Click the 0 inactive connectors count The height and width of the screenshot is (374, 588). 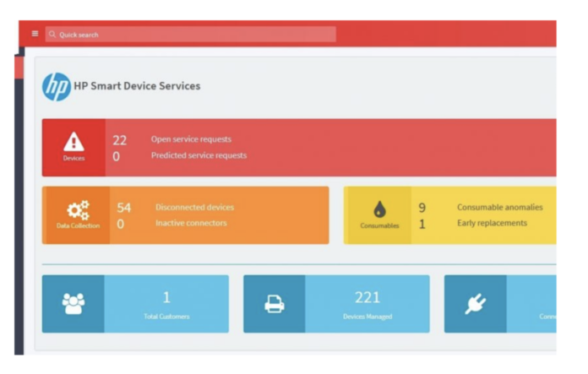[x=120, y=224]
